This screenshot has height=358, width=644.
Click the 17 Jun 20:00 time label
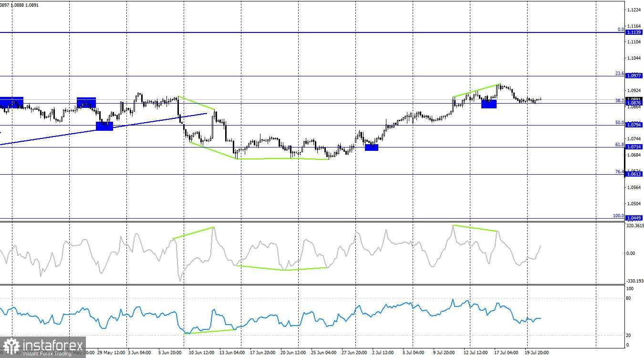(262, 353)
